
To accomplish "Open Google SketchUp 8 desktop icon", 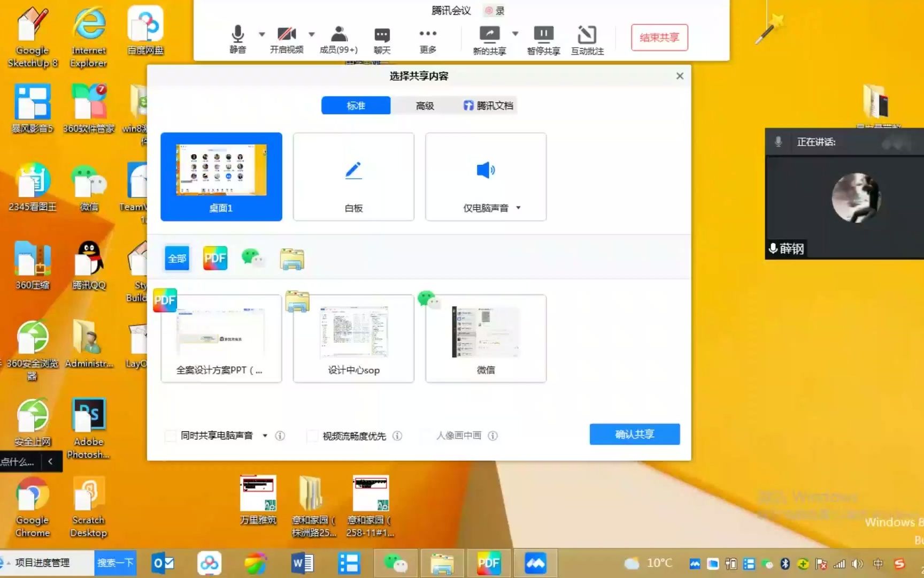I will (x=33, y=37).
